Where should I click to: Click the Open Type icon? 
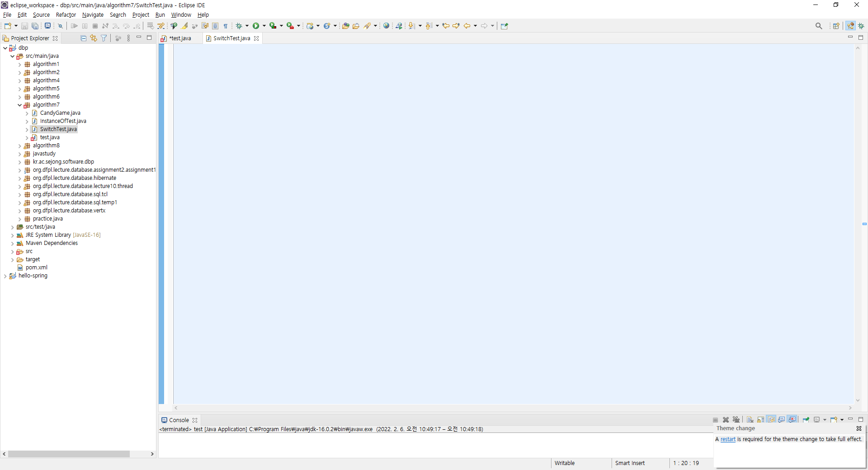coord(345,26)
